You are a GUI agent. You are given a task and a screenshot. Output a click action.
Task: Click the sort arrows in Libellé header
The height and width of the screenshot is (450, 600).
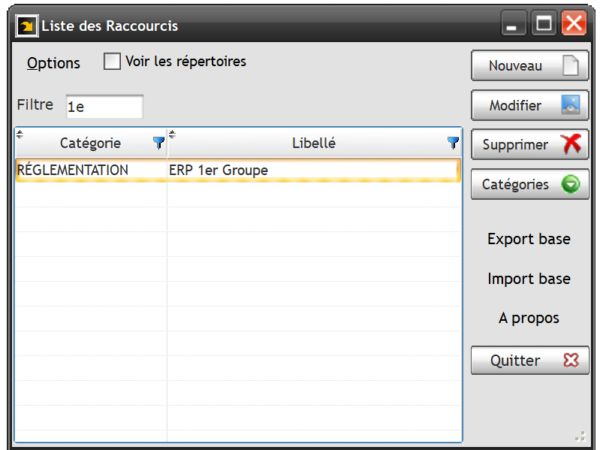(172, 134)
